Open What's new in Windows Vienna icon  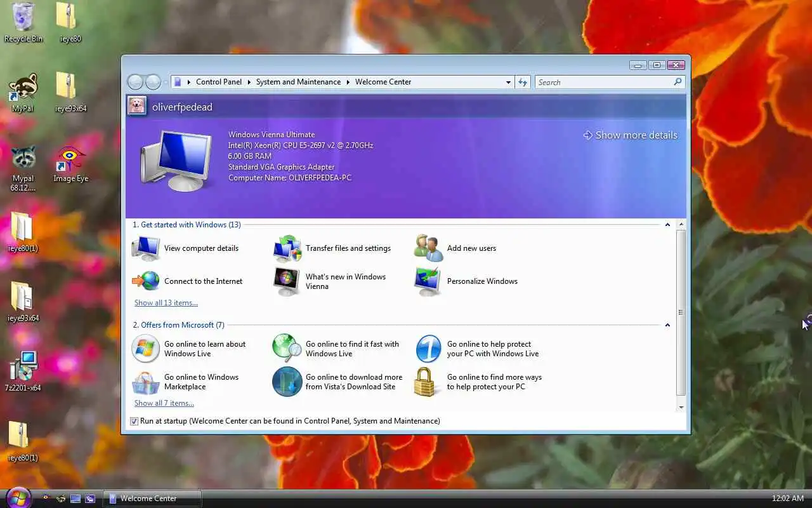click(287, 281)
